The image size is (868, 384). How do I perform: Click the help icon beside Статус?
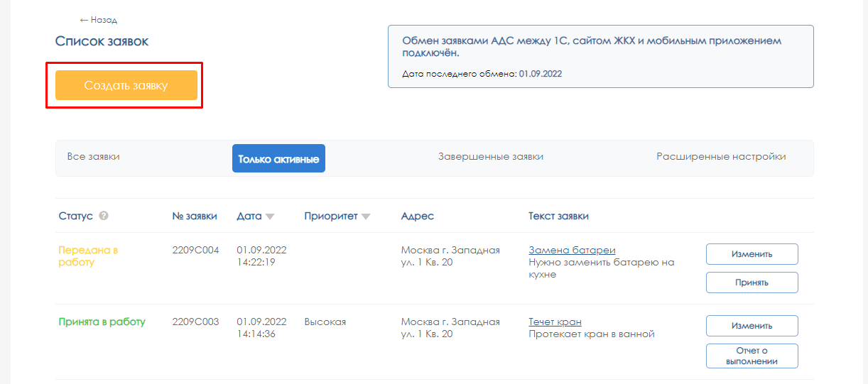104,216
